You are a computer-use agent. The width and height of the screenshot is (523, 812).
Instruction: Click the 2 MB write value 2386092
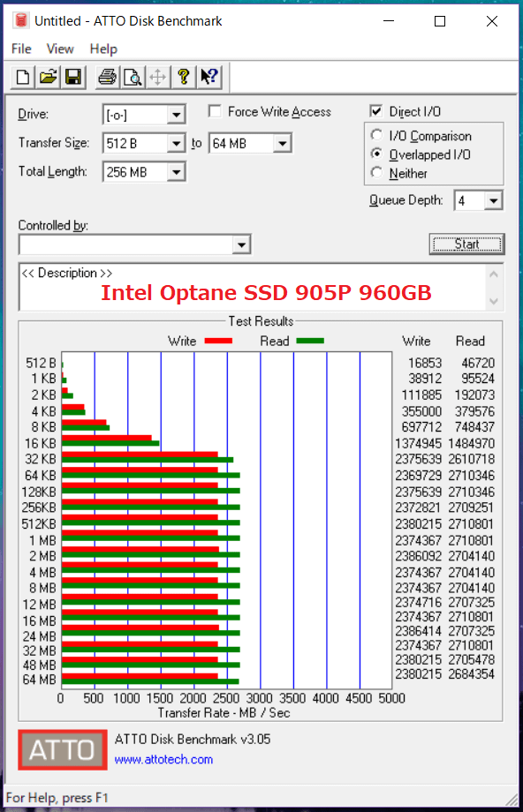418,556
